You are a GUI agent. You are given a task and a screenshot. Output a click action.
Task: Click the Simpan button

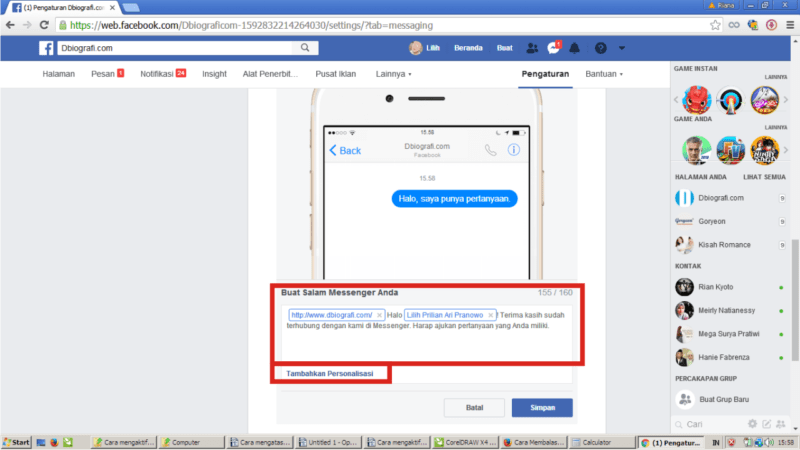[x=542, y=408]
